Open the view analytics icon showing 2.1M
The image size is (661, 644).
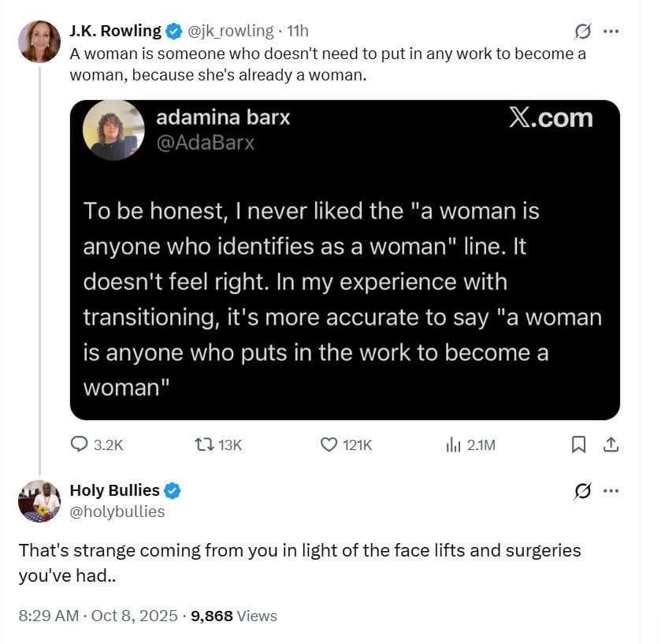pos(453,445)
